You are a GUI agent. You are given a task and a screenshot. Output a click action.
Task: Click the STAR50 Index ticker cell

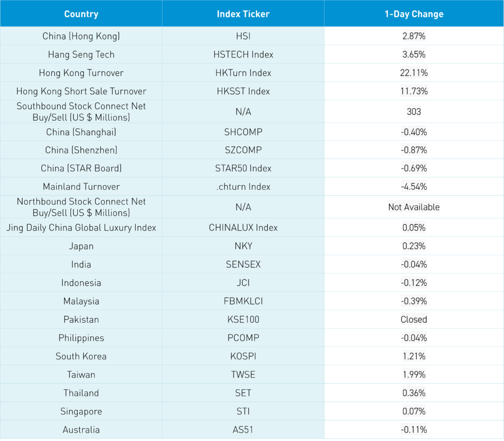pos(243,168)
